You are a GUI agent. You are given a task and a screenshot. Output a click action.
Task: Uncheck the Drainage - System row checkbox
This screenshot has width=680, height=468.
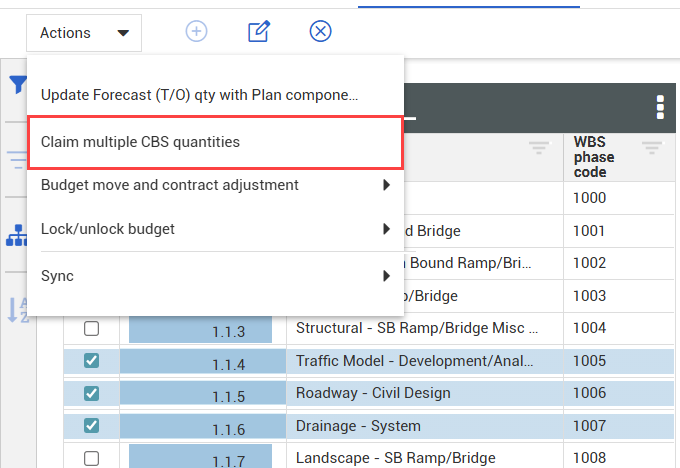pos(91,426)
